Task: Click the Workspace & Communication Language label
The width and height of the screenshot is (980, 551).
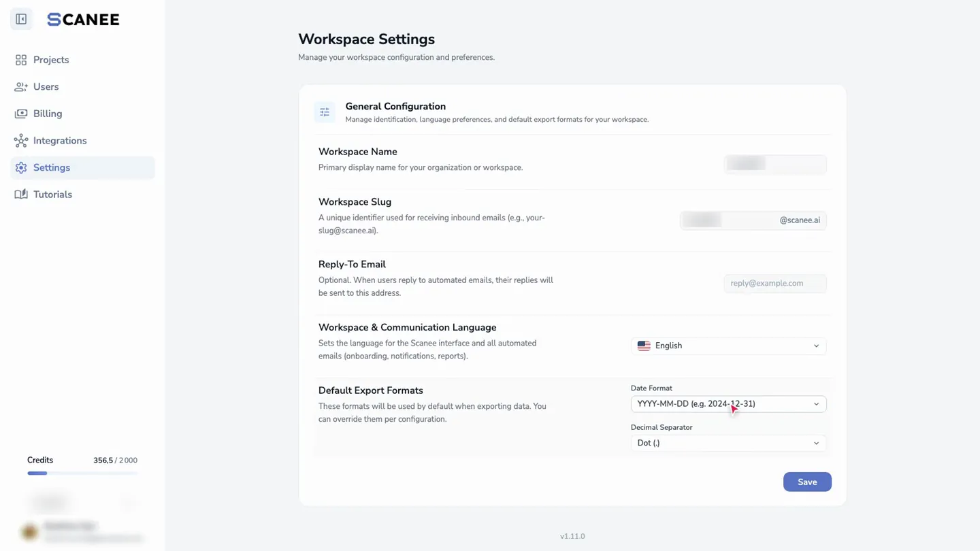Action: click(407, 327)
